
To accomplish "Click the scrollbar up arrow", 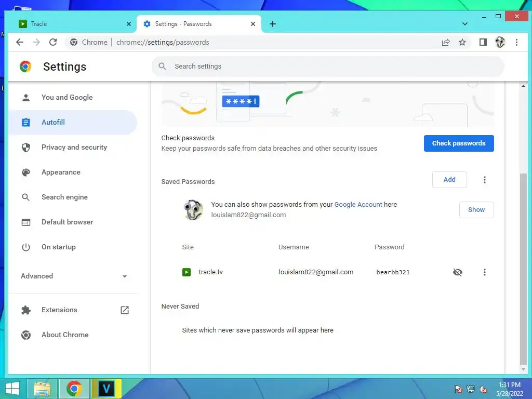I will (x=523, y=86).
